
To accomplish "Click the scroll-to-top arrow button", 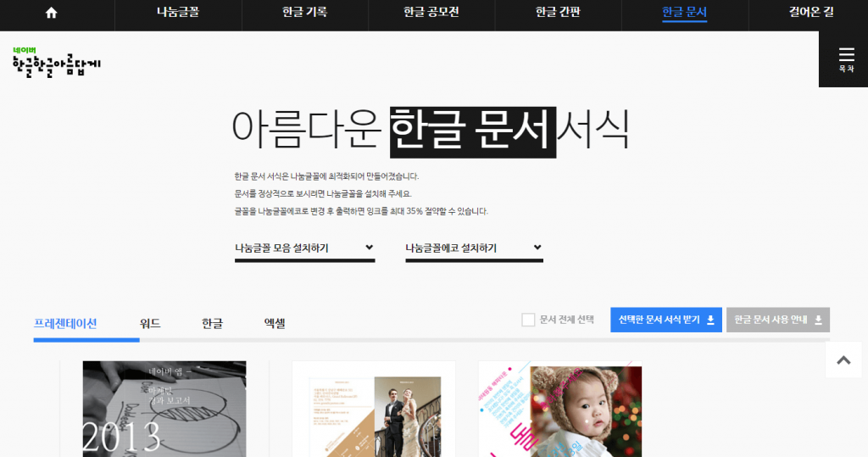I will 843,360.
